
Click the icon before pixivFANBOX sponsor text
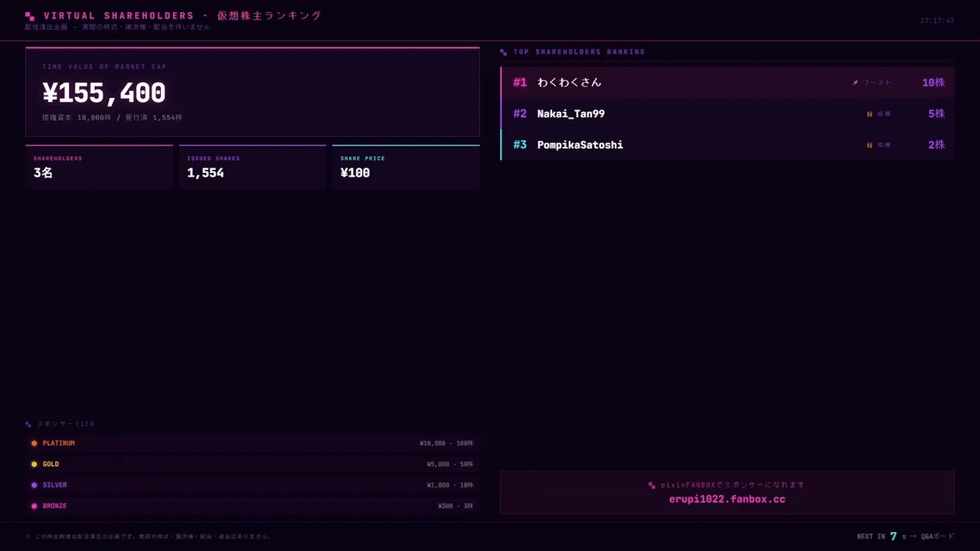[x=652, y=485]
